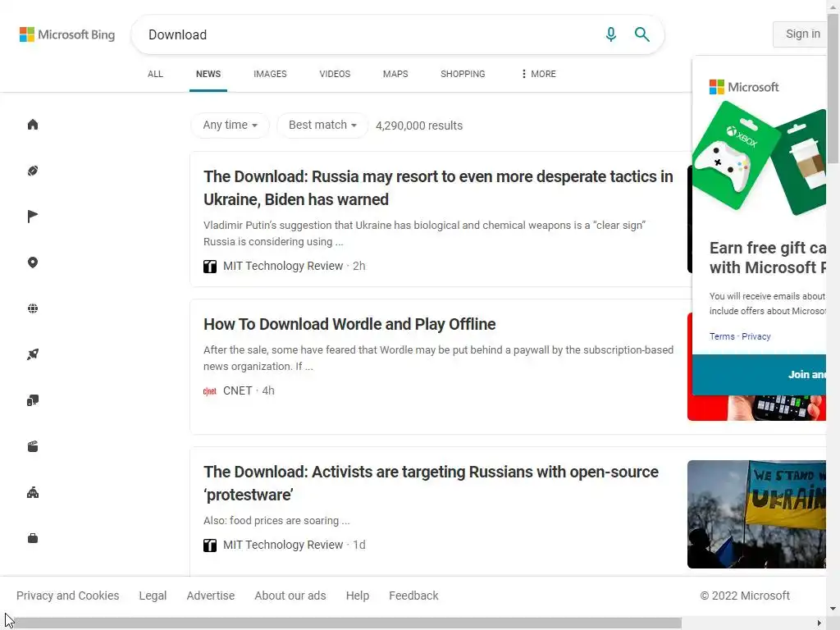
Task: Open the Feedback footer link
Action: [x=413, y=596]
